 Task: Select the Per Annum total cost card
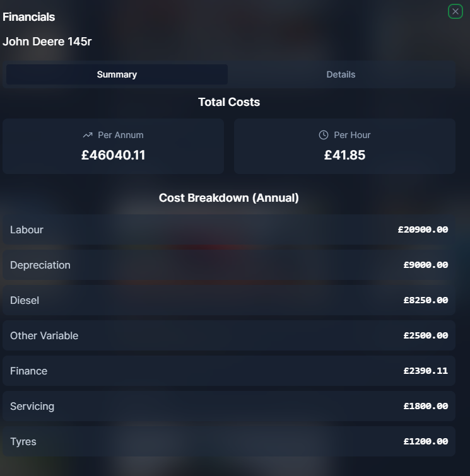pyautogui.click(x=113, y=146)
